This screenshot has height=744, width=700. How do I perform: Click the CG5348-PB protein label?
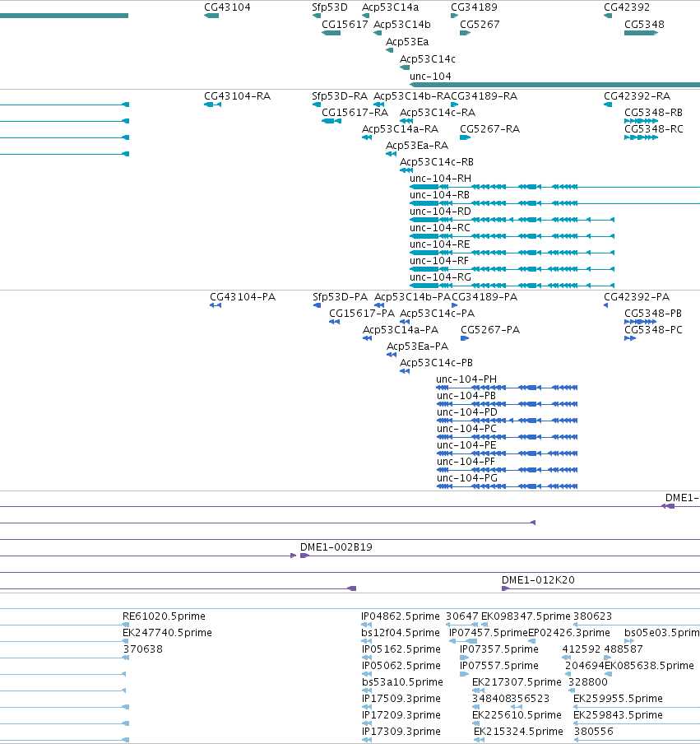[653, 314]
